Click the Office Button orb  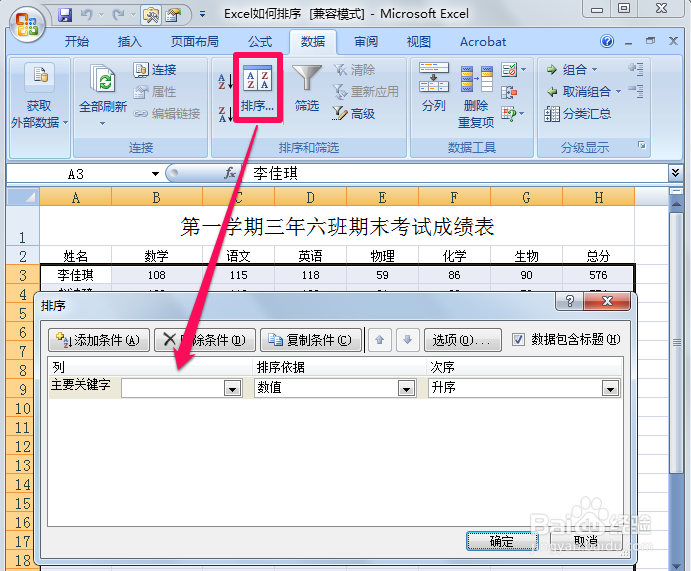click(x=27, y=24)
